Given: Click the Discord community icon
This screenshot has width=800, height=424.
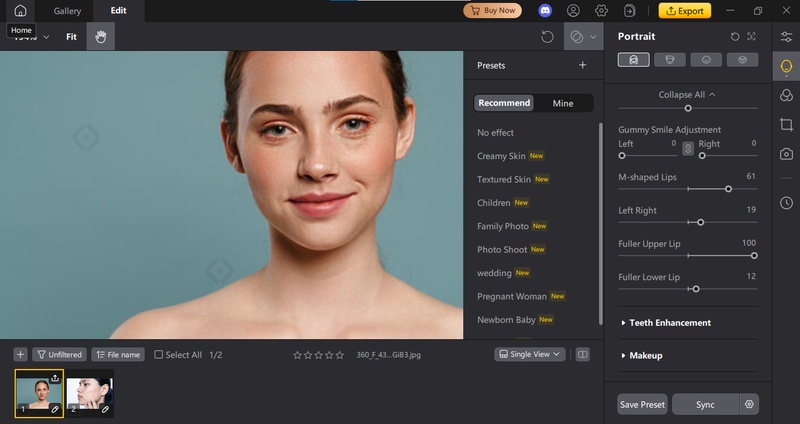Looking at the screenshot, I should click(x=545, y=11).
